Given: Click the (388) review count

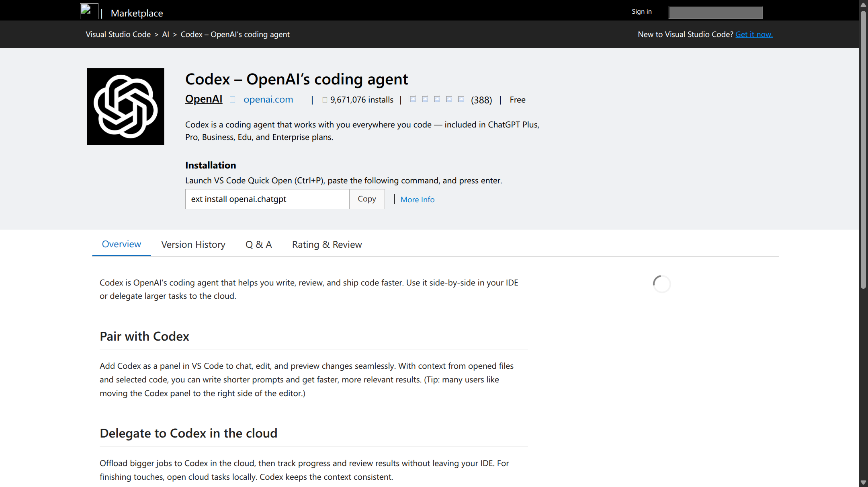Looking at the screenshot, I should click(x=481, y=100).
